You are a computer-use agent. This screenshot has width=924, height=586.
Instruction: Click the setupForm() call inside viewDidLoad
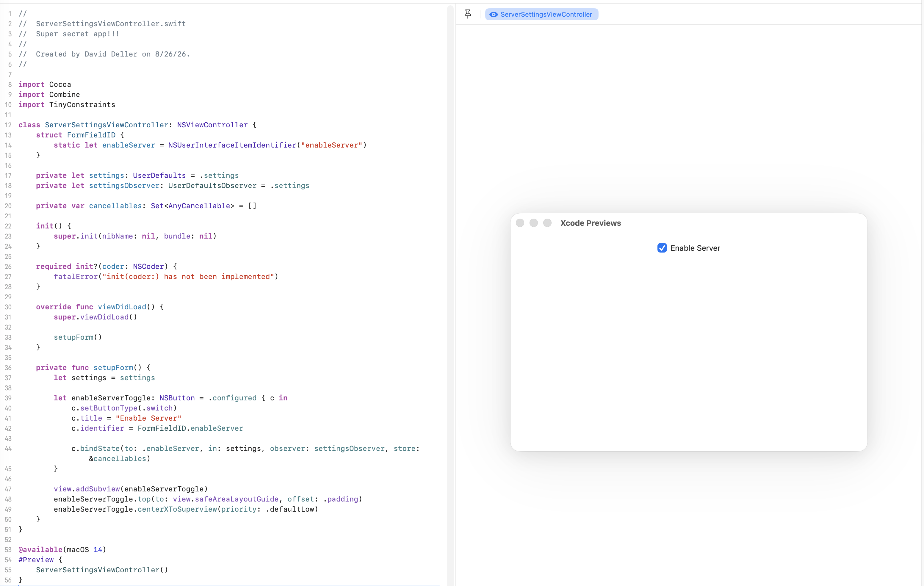pyautogui.click(x=78, y=337)
